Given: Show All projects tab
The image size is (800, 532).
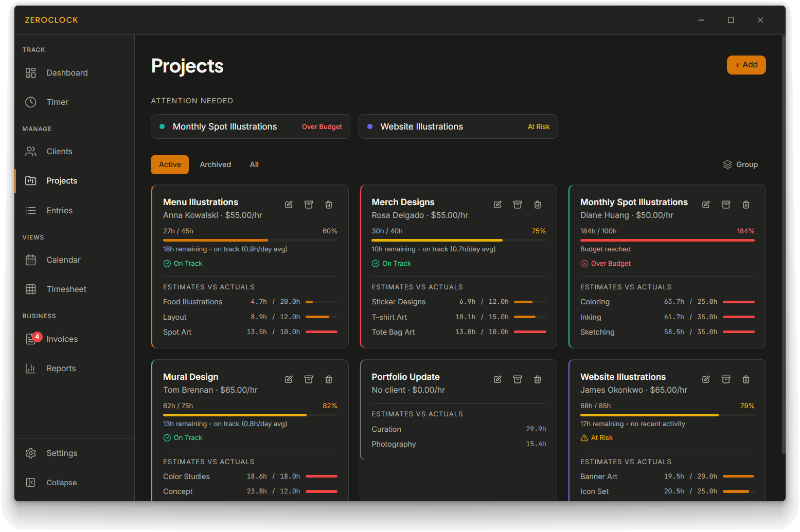Looking at the screenshot, I should (254, 164).
